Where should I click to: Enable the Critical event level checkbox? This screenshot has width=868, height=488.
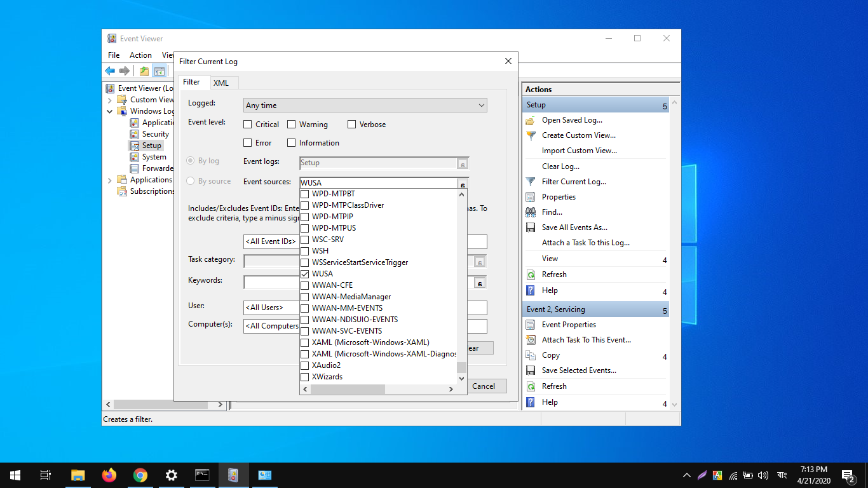(x=248, y=125)
